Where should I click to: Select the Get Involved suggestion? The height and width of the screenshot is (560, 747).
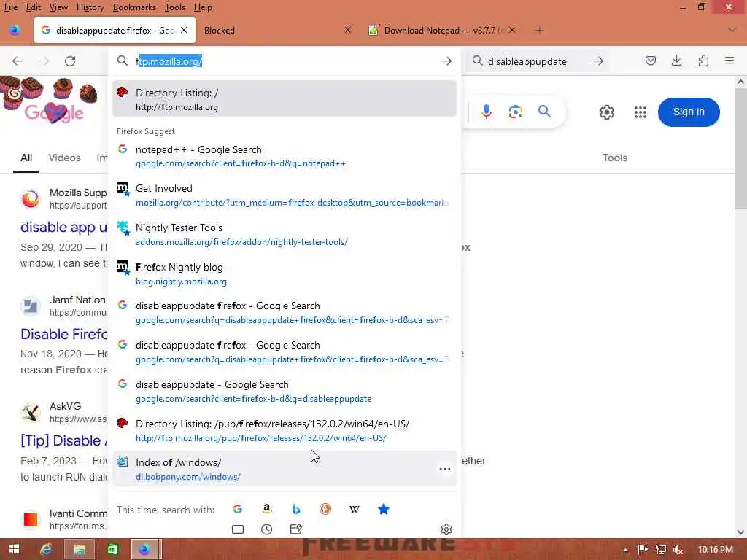pyautogui.click(x=285, y=195)
